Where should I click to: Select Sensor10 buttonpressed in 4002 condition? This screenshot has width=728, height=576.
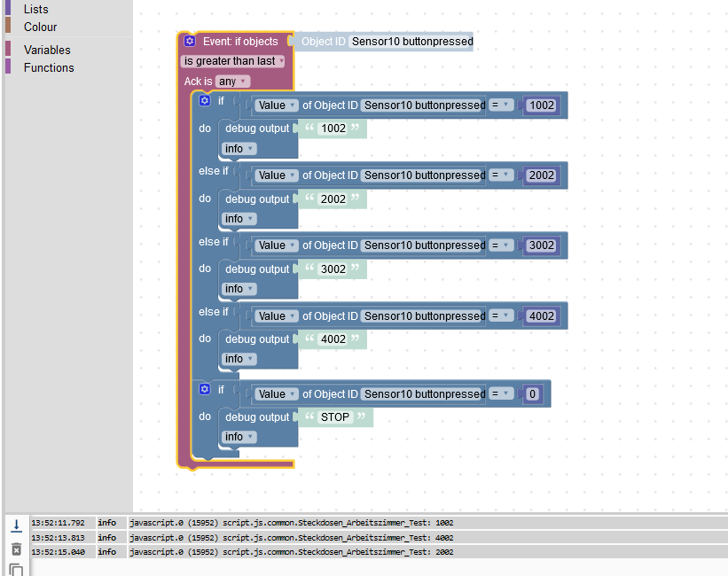click(x=425, y=316)
